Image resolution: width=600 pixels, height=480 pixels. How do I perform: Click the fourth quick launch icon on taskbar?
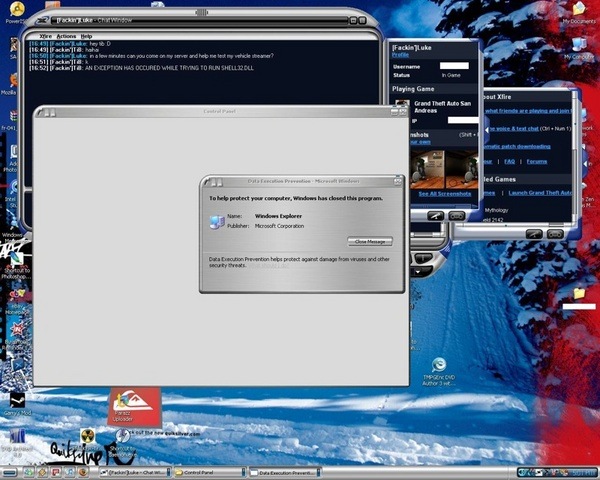coord(70,473)
